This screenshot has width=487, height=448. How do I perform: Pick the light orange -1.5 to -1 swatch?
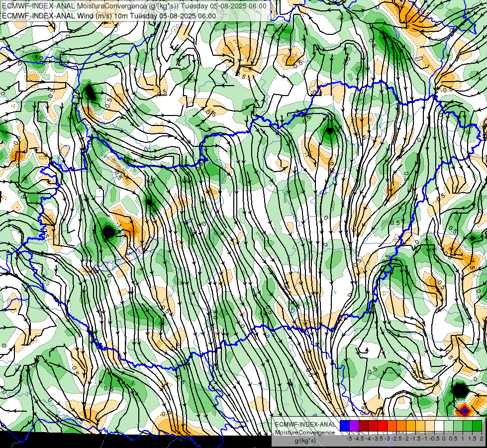point(420,426)
